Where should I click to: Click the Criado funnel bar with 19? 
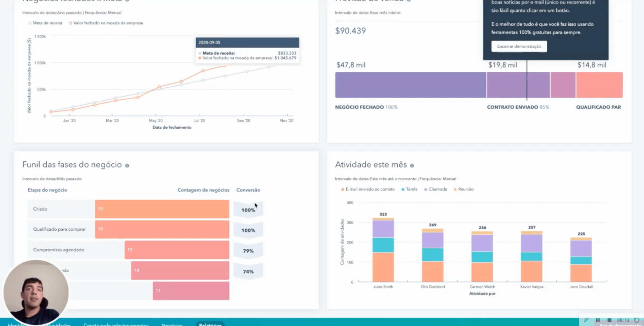[162, 209]
